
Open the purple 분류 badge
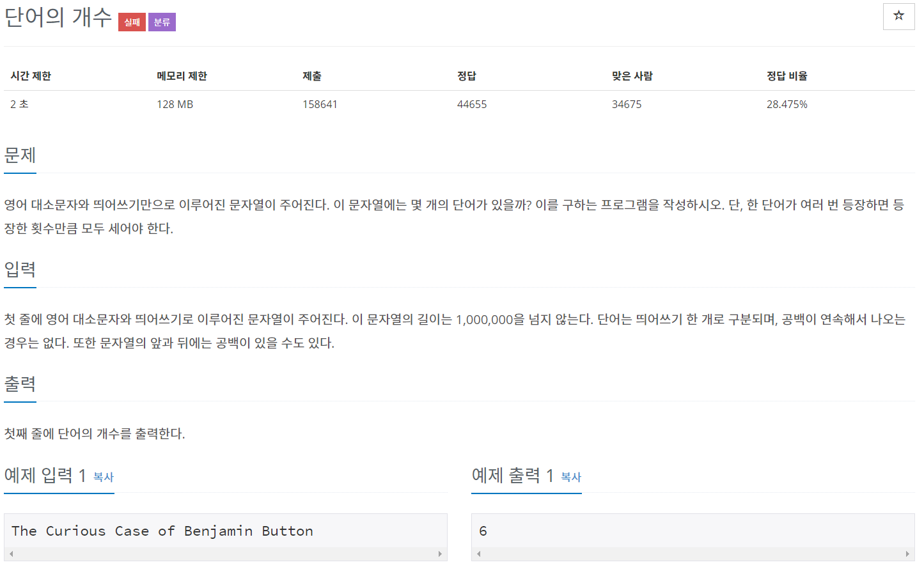pos(162,22)
